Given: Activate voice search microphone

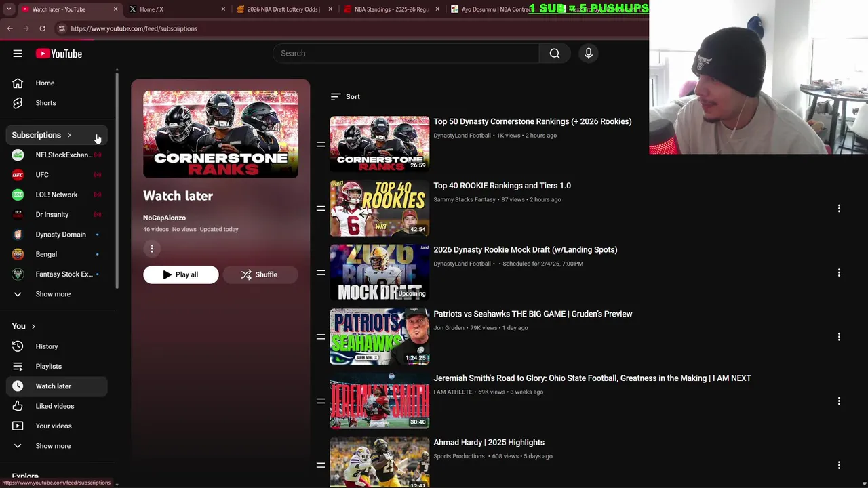Looking at the screenshot, I should (589, 54).
